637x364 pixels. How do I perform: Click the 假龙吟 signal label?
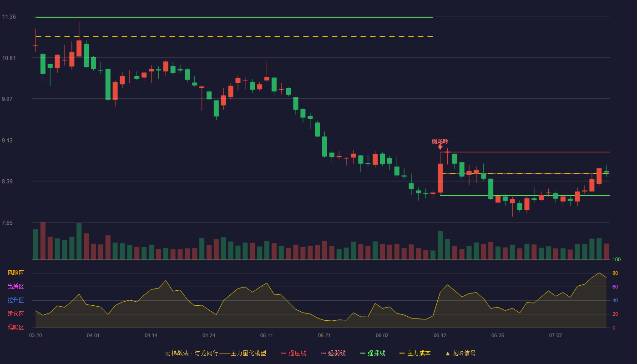coord(440,141)
